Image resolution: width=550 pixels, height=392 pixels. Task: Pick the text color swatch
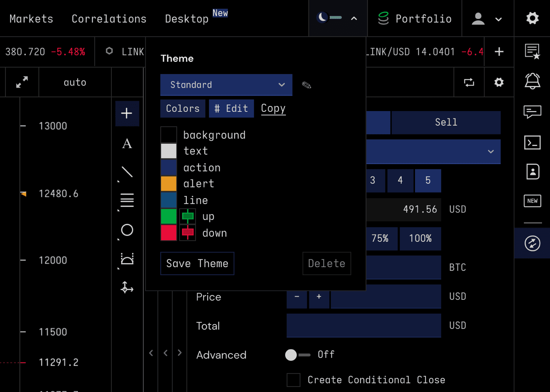coord(169,151)
